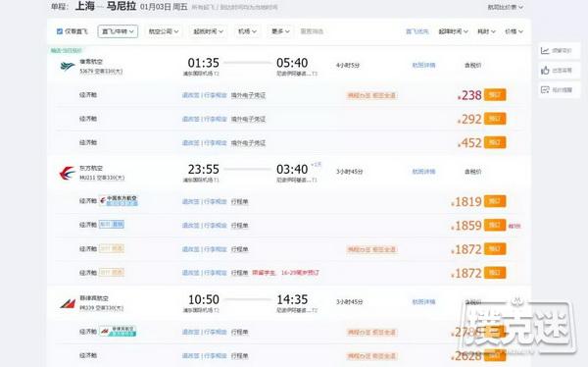Click the 03:40 arrival time
588x367 pixels.
[x=292, y=170]
